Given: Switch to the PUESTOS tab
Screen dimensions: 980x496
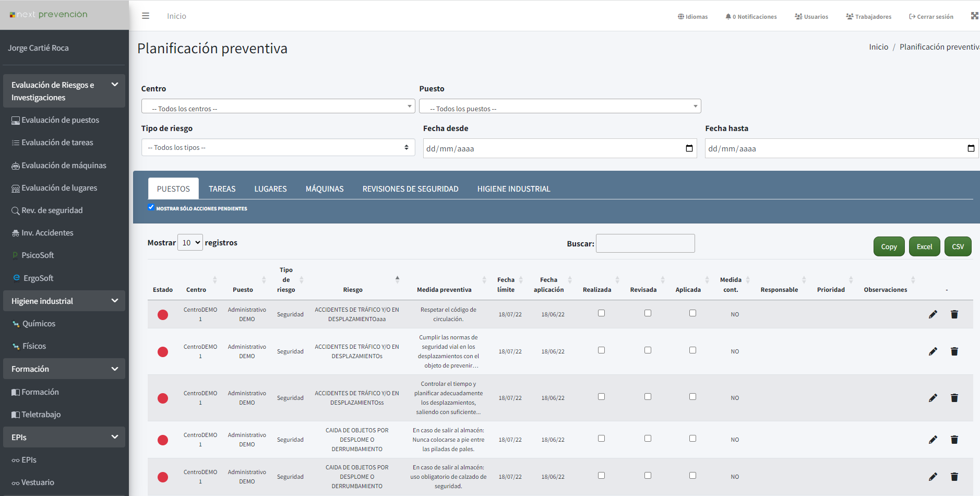Looking at the screenshot, I should click(x=173, y=188).
